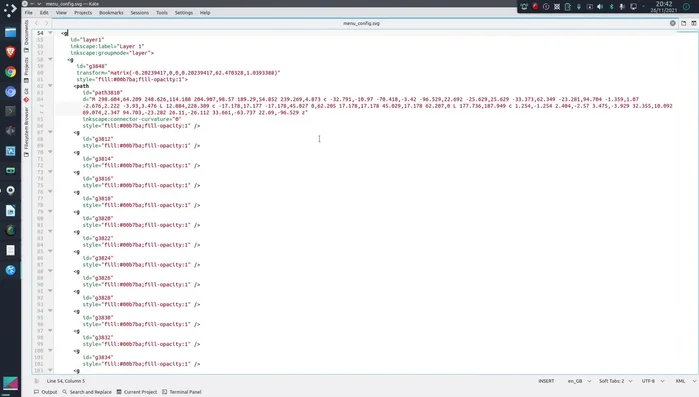Open the Terminal Panel
699x397 pixels.
182,392
